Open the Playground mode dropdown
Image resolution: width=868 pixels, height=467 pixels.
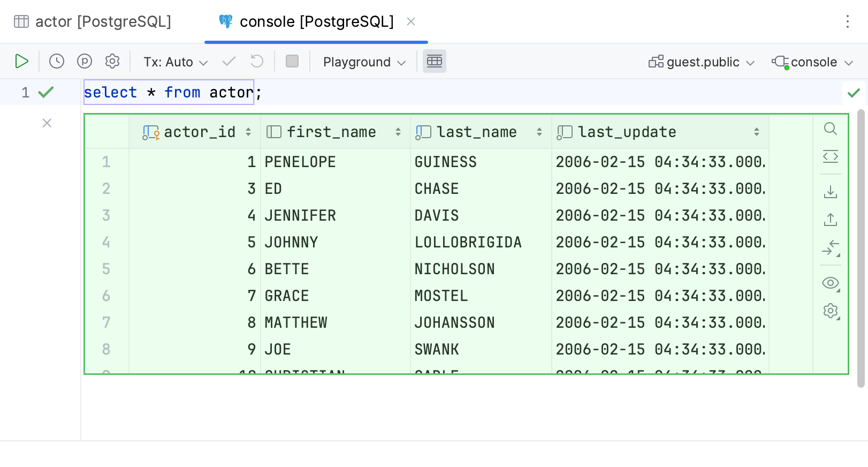point(364,62)
